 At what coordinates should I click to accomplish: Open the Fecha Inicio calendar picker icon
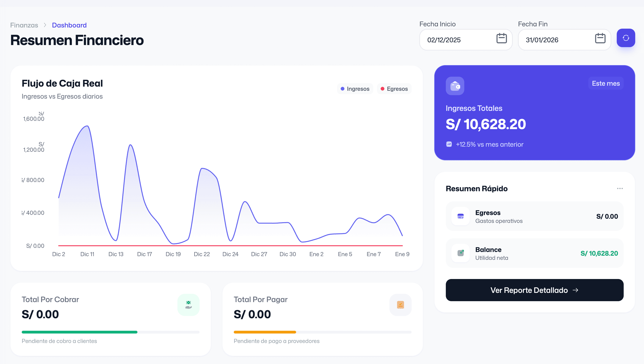(501, 39)
